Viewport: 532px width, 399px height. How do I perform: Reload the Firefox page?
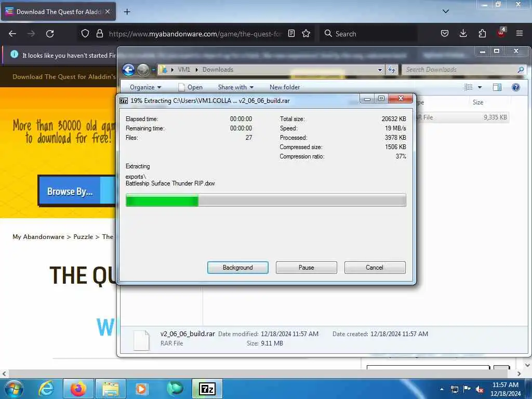pos(50,34)
